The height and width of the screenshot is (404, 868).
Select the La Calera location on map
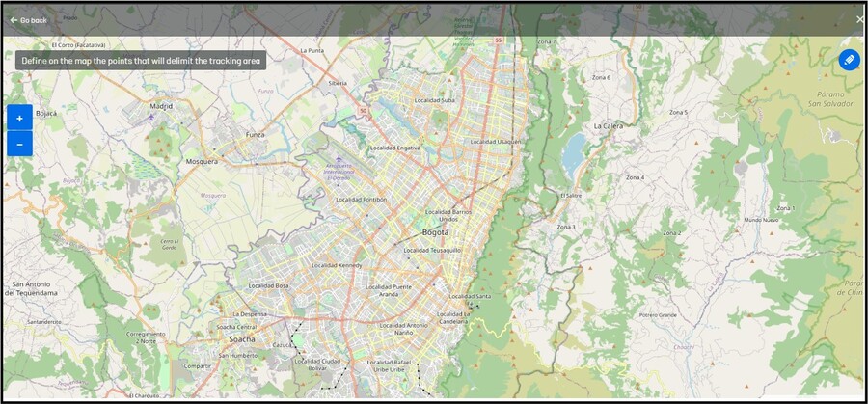(610, 125)
